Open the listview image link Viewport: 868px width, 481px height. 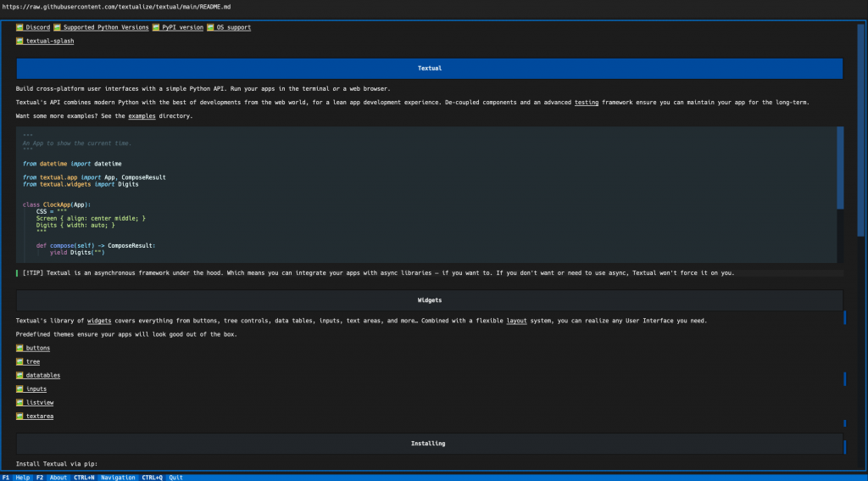[x=40, y=402]
